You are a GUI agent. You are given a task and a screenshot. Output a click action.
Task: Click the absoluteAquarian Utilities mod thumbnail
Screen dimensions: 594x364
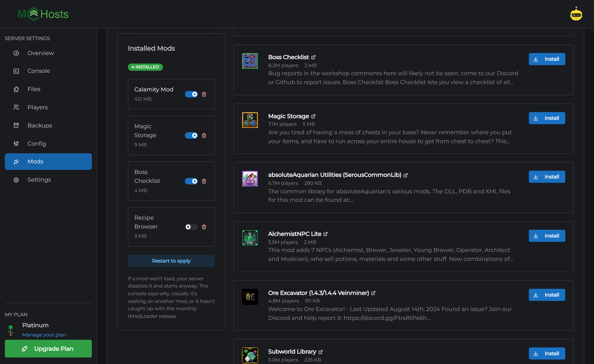click(250, 179)
